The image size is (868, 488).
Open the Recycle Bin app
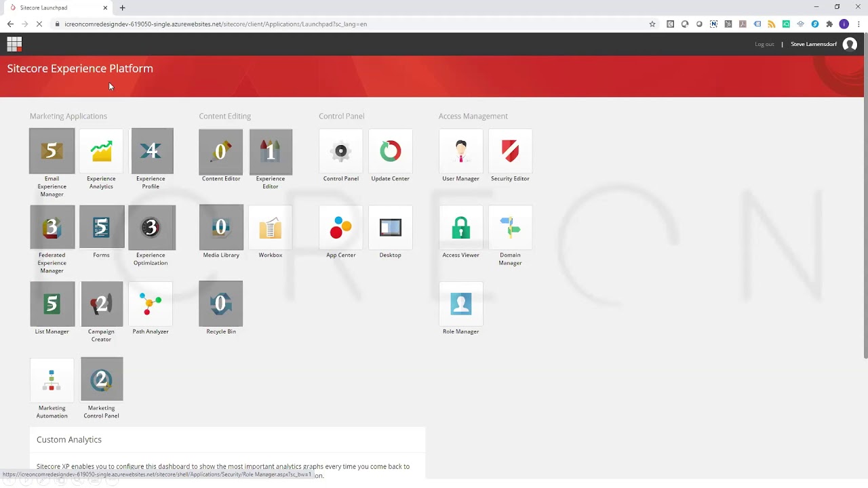pyautogui.click(x=221, y=304)
